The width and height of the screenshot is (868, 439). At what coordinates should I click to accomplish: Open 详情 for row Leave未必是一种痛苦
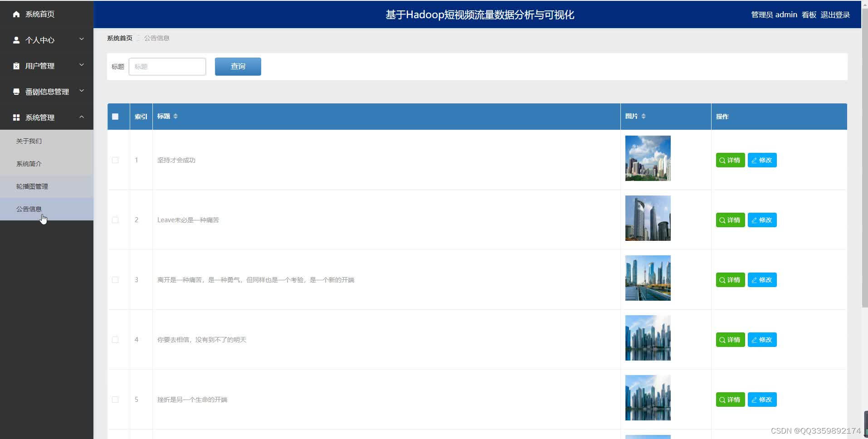(730, 220)
